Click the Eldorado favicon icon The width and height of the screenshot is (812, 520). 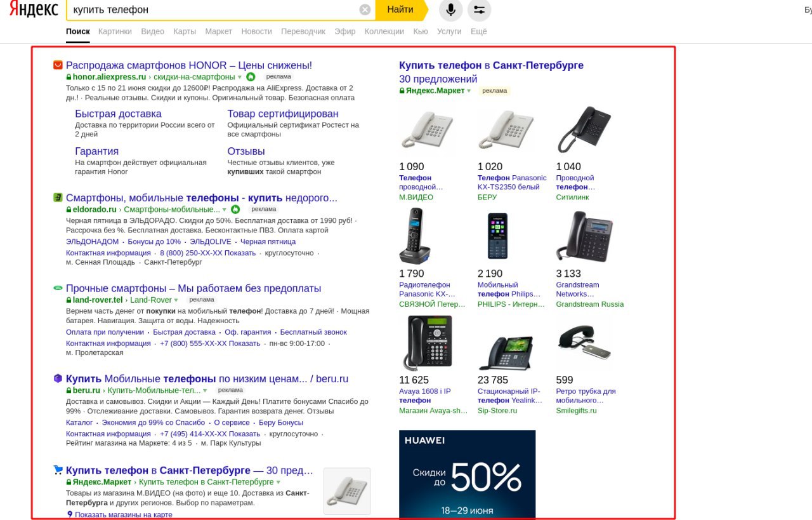pos(58,197)
